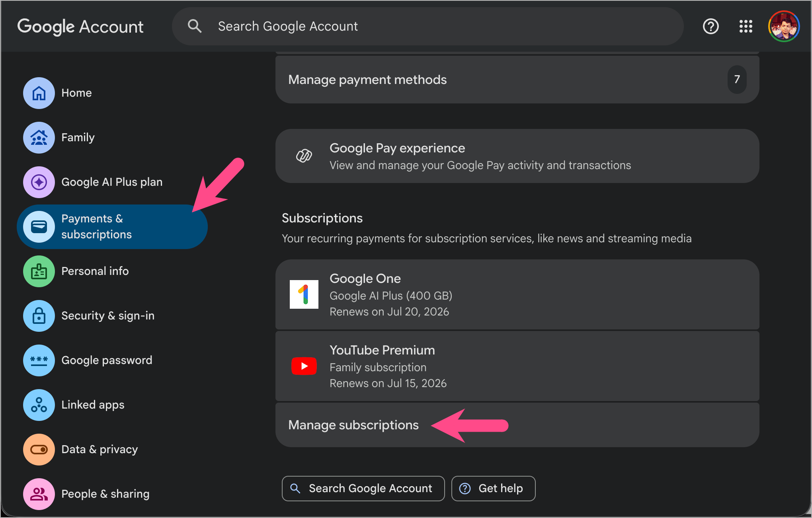Click the recurring payments description text
This screenshot has width=812, height=518.
point(487,238)
